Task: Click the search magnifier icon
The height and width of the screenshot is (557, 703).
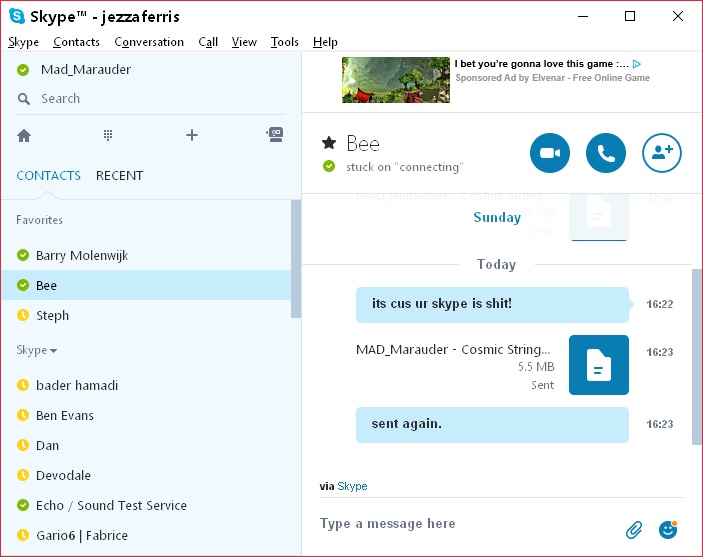Action: pyautogui.click(x=24, y=99)
